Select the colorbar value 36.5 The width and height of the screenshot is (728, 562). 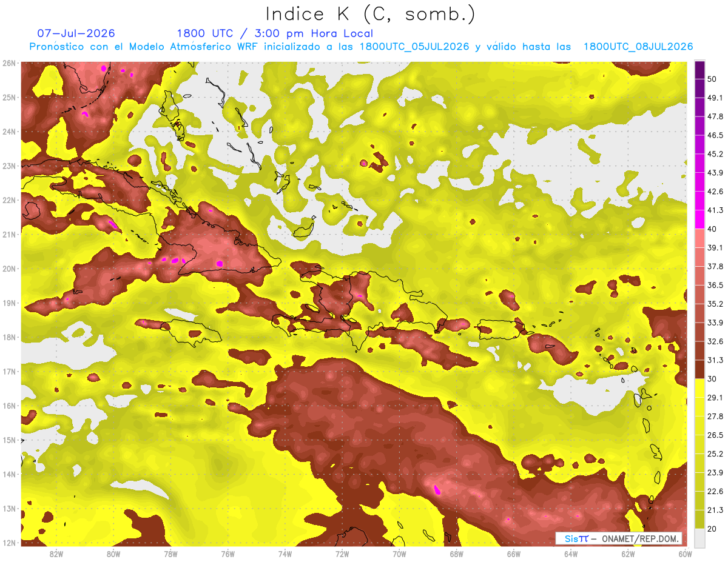coord(715,286)
